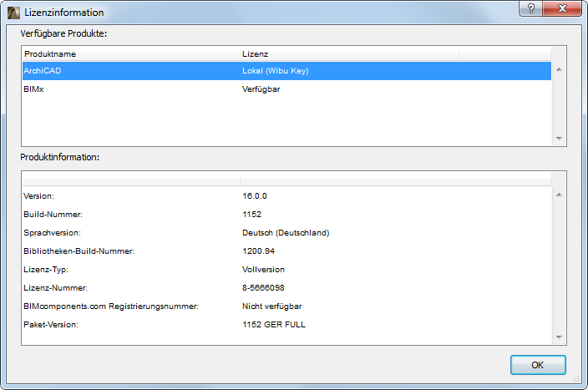Click the ArchiCAD icon in title bar
Viewport: 588px width, 390px height.
click(x=13, y=13)
